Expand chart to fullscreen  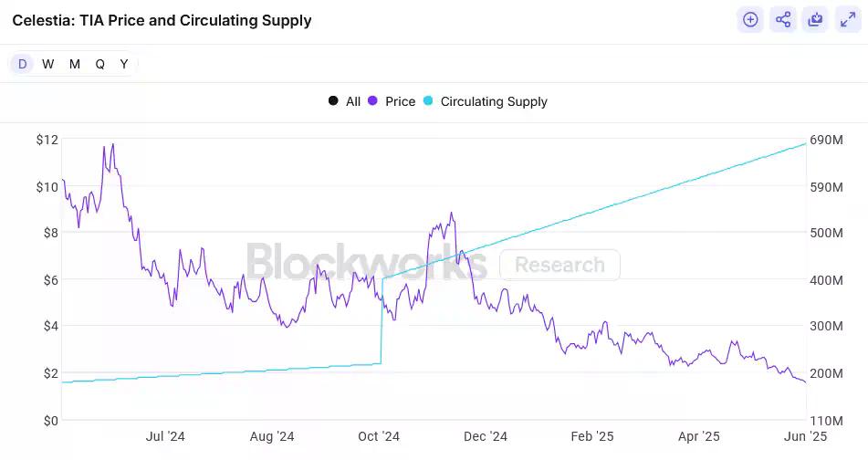pyautogui.click(x=847, y=19)
